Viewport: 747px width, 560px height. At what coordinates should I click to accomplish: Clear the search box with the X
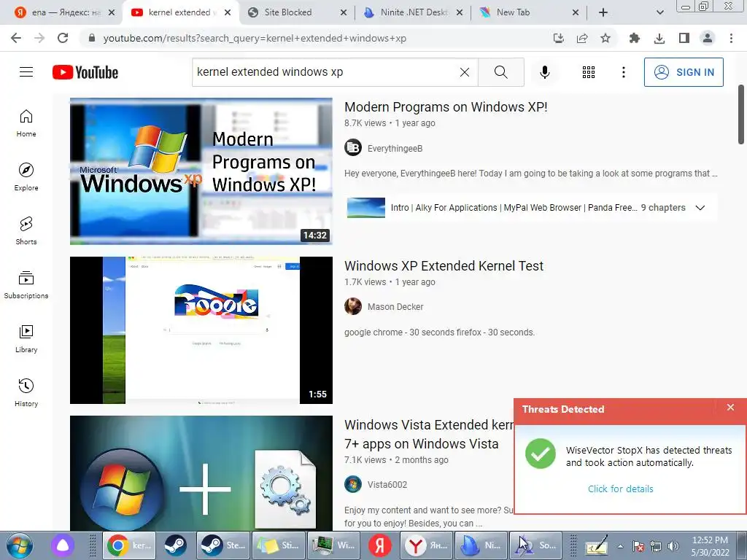pos(465,72)
